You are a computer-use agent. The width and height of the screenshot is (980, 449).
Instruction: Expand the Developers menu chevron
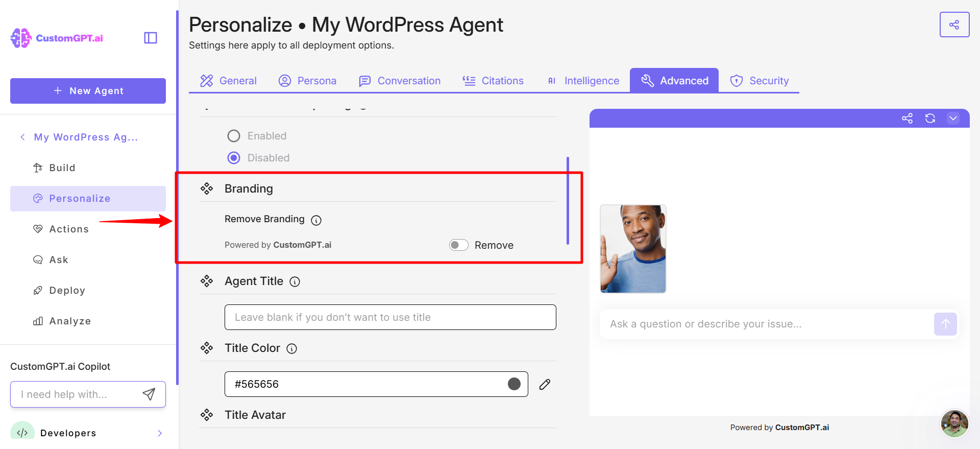tap(160, 433)
